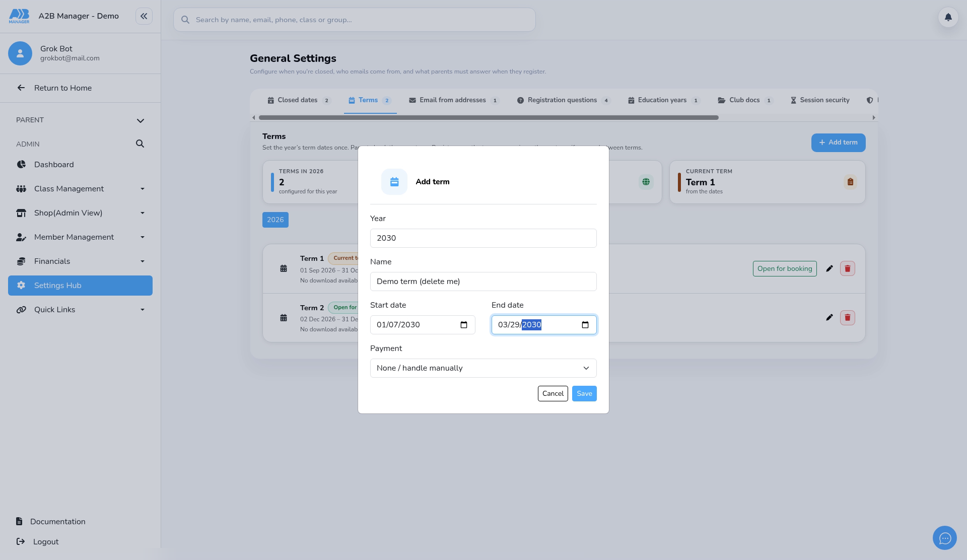Collapse sidebar with double-chevron icon
The width and height of the screenshot is (967, 560).
click(x=144, y=16)
